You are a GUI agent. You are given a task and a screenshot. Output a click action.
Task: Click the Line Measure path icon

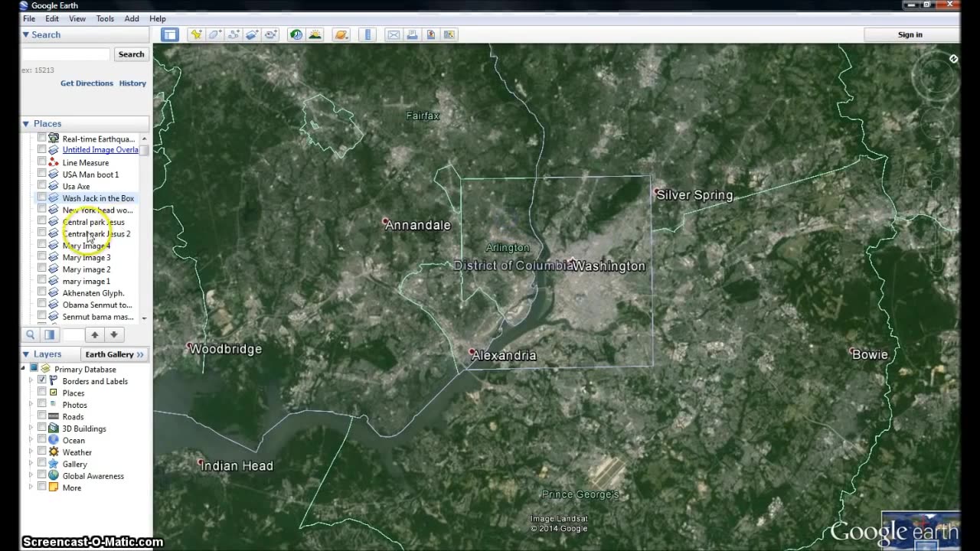pos(54,162)
